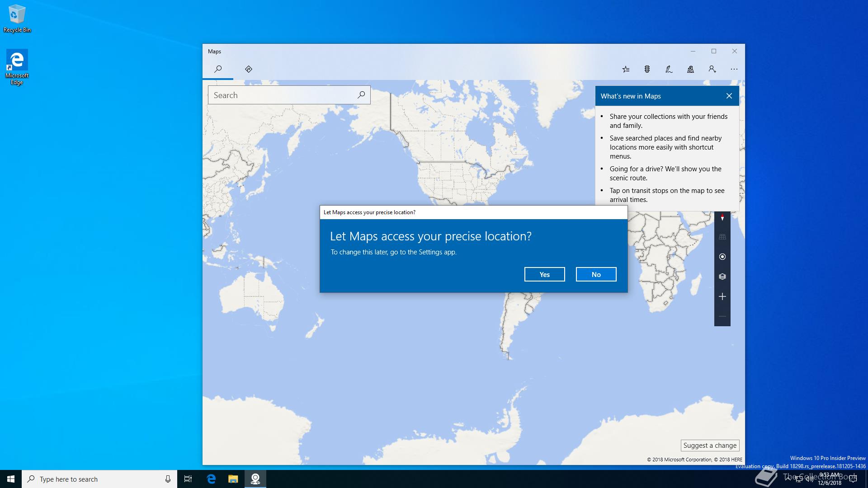Image resolution: width=868 pixels, height=488 pixels.
Task: Open the See more ellipsis menu
Action: 734,69
